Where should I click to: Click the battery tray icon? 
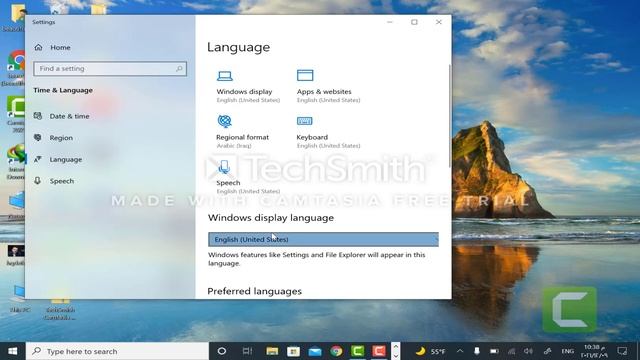point(494,351)
